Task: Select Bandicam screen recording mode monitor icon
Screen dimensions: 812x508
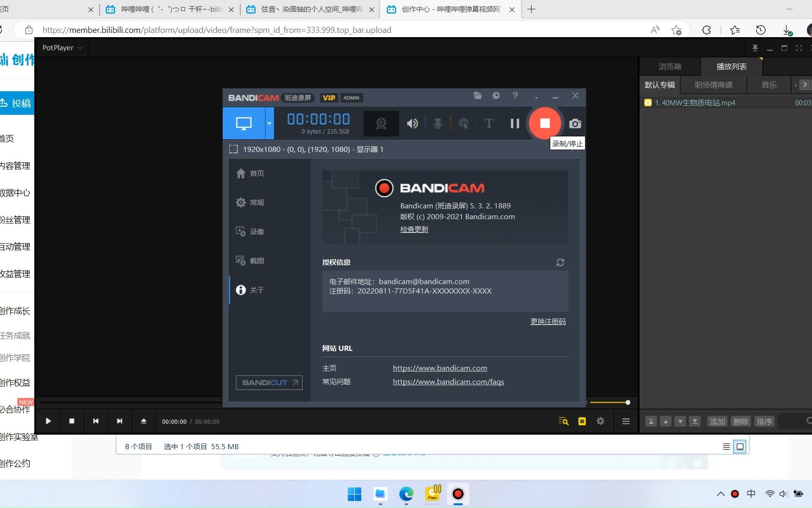Action: click(x=243, y=123)
